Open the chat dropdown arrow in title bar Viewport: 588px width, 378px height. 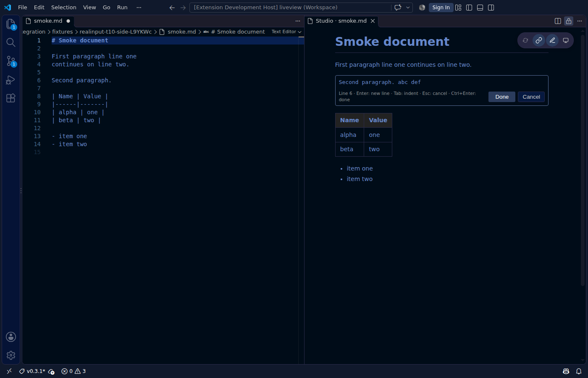(408, 8)
